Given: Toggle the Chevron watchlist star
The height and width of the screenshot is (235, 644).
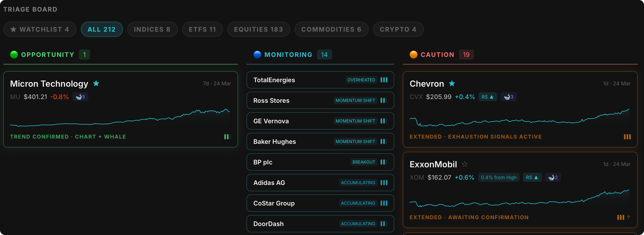Looking at the screenshot, I should click(x=452, y=84).
